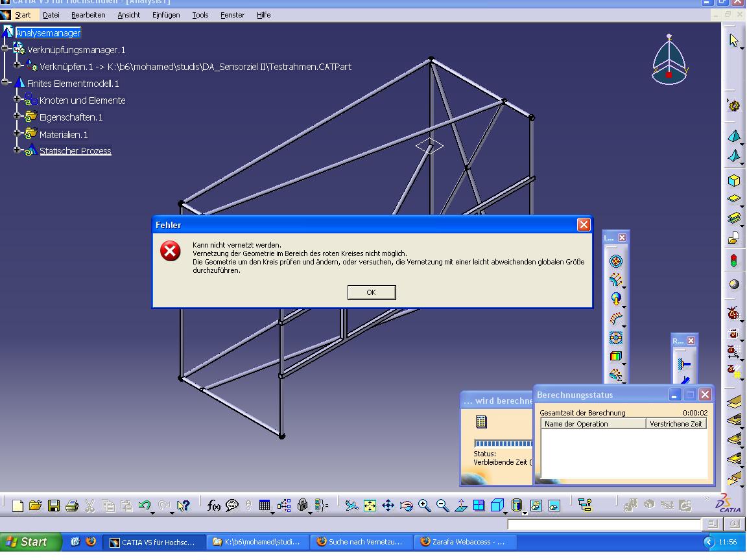Click the Windows Start button
Viewport: 747px width, 560px height.
[30, 542]
